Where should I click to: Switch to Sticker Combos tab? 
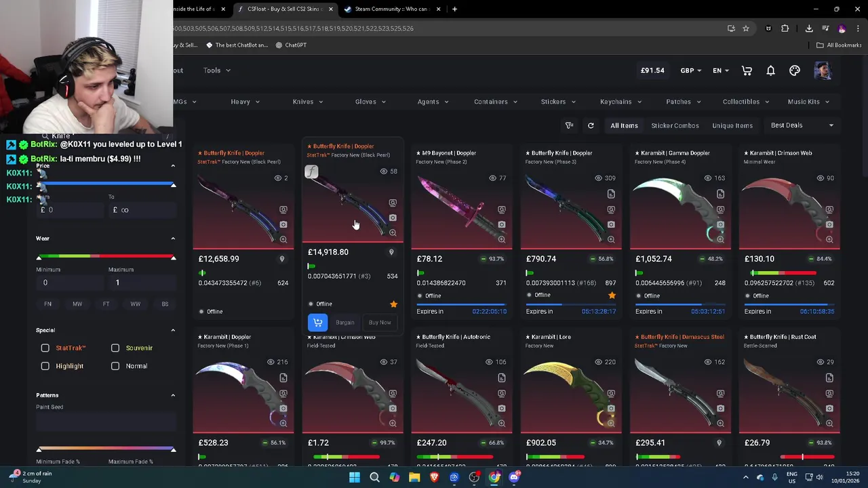(675, 125)
